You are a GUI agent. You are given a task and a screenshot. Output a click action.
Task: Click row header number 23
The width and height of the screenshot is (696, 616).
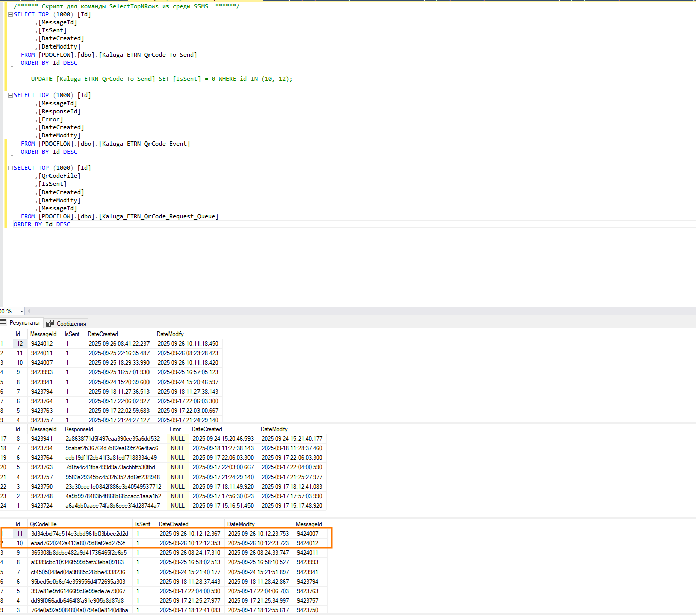coord(6,496)
